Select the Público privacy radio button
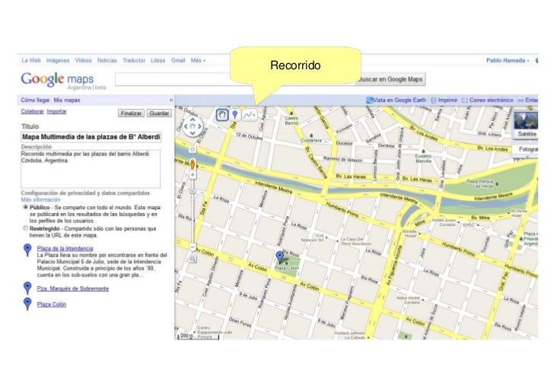Viewport: 554px width, 392px height. 25,207
